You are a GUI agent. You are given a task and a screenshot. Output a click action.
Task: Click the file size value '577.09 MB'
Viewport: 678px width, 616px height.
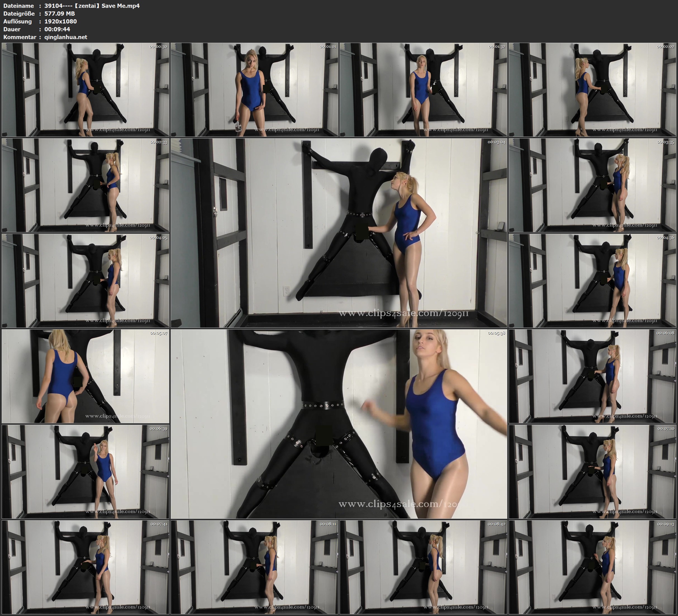(x=60, y=13)
